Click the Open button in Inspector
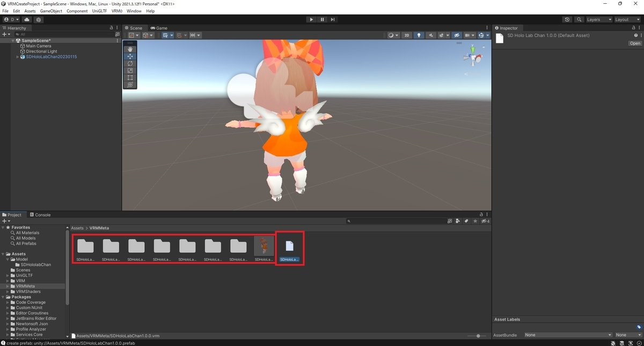Image resolution: width=644 pixels, height=346 pixels. click(635, 44)
